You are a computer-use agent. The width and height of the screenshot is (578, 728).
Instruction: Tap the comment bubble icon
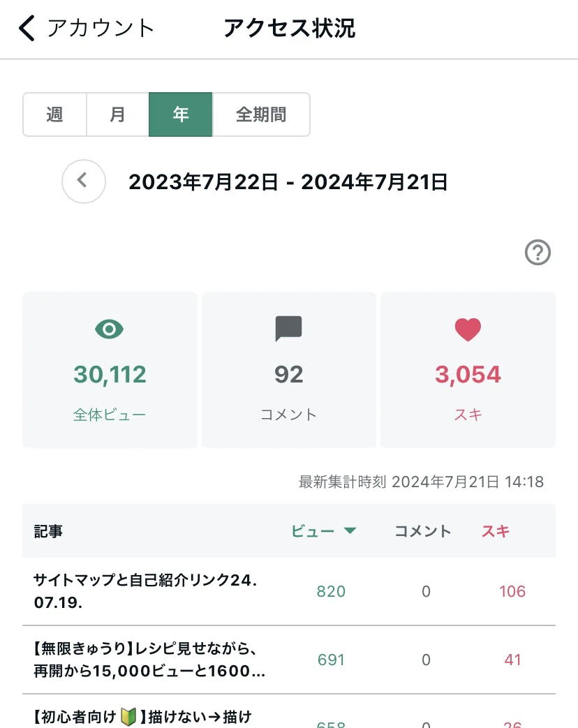point(289,329)
